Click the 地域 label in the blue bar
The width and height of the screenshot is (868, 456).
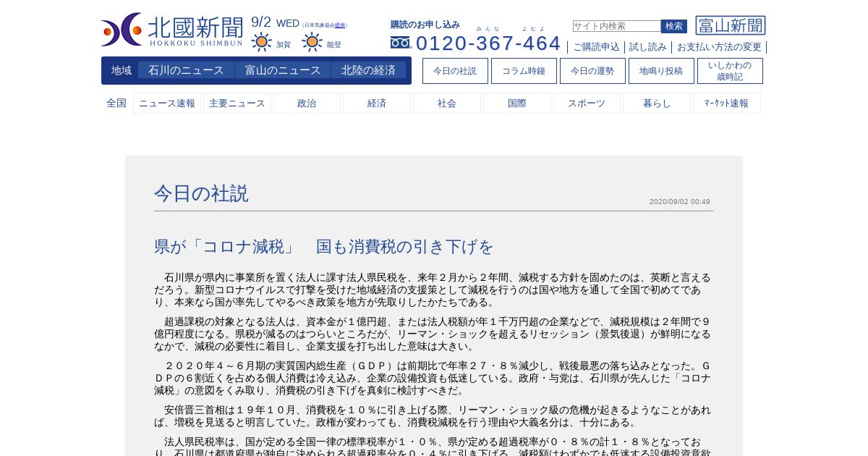tap(122, 70)
